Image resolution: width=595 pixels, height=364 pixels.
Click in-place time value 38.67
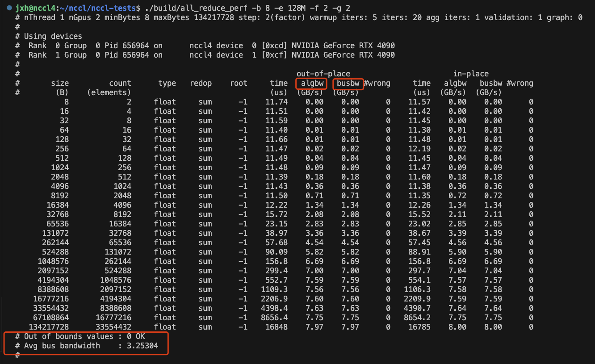point(419,233)
